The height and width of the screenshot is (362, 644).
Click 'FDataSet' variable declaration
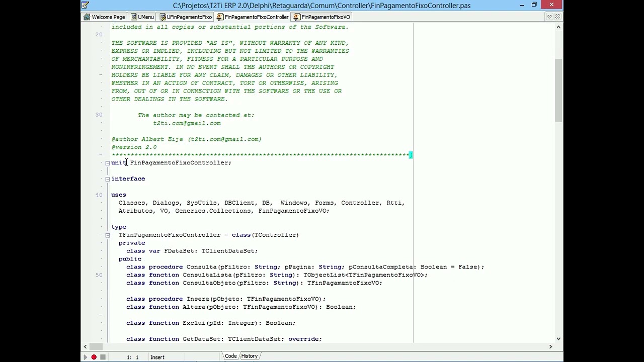[x=179, y=251]
